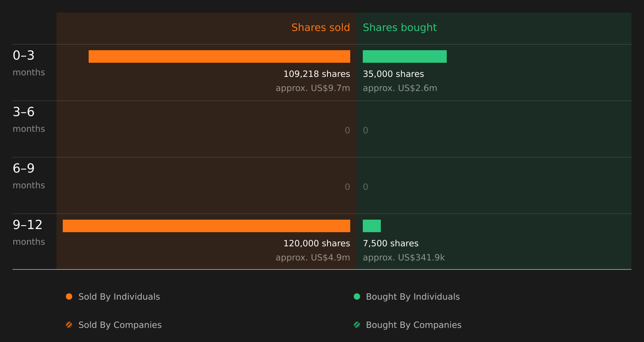Click the Shares bought column header
The image size is (644, 342).
coord(400,27)
